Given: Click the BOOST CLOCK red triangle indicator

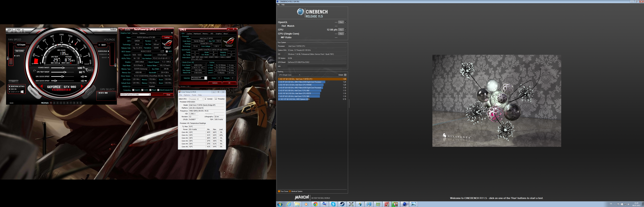Looking at the screenshot, I should coord(71,63).
